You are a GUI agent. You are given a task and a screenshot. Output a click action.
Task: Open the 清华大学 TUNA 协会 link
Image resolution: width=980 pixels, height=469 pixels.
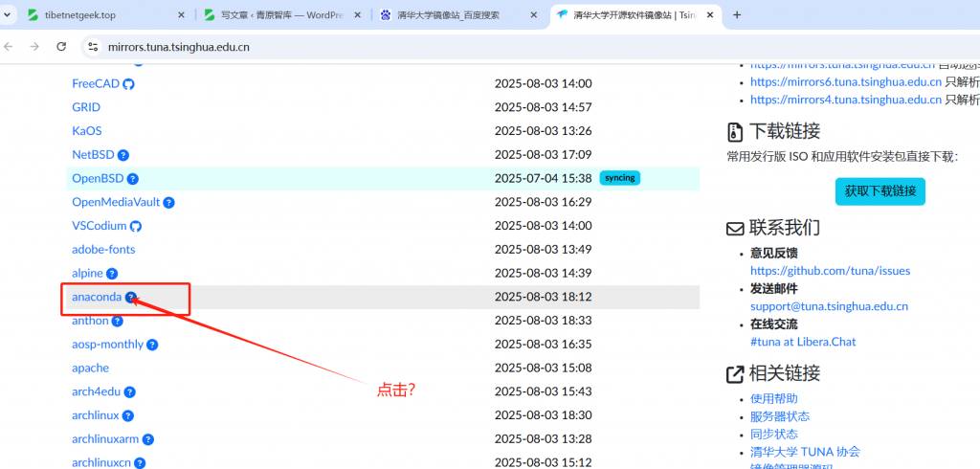point(805,452)
